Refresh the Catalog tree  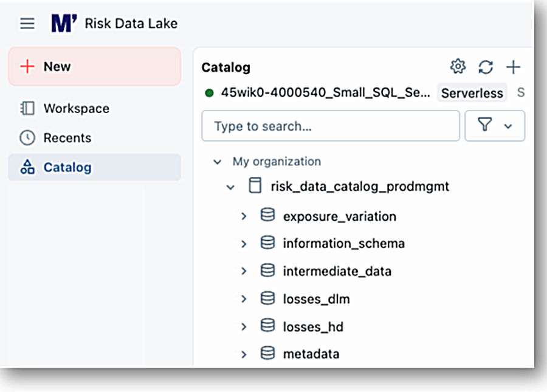coord(486,67)
